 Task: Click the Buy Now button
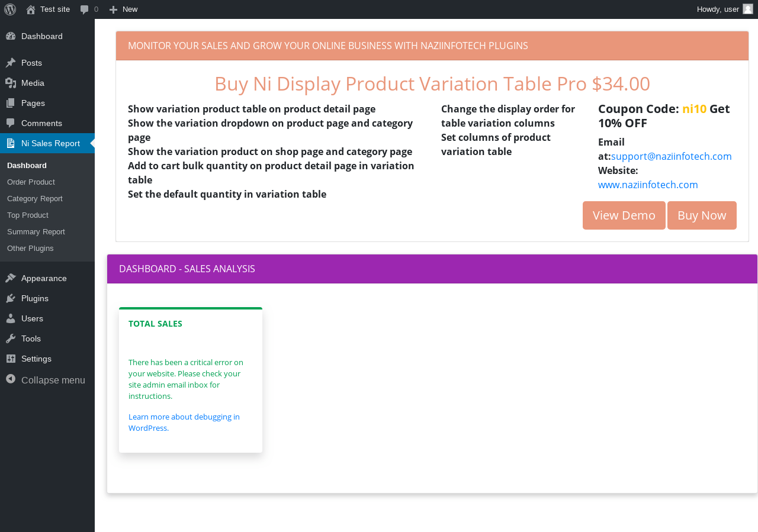(702, 215)
